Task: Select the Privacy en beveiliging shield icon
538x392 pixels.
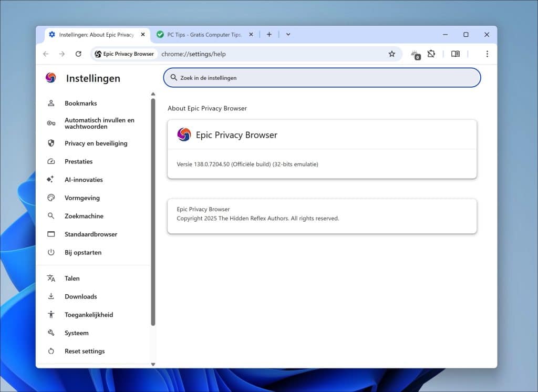Action: pos(51,143)
